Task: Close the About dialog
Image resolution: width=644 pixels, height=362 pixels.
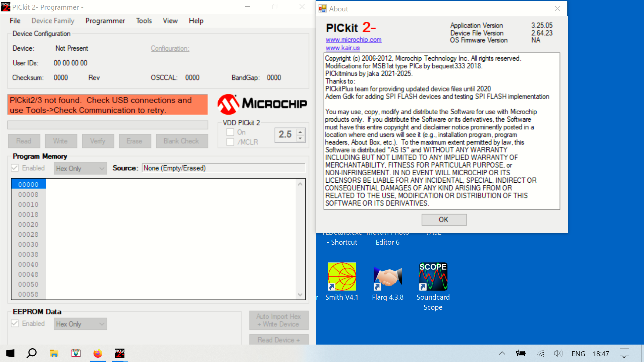Action: point(557,9)
